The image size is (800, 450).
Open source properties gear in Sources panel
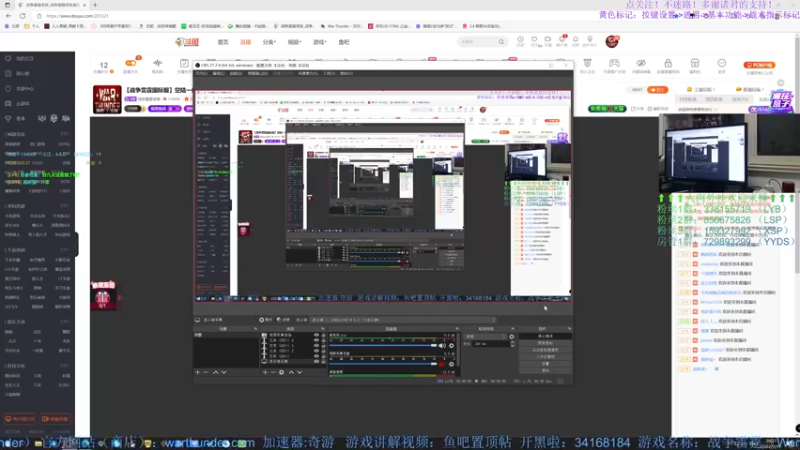(x=282, y=372)
